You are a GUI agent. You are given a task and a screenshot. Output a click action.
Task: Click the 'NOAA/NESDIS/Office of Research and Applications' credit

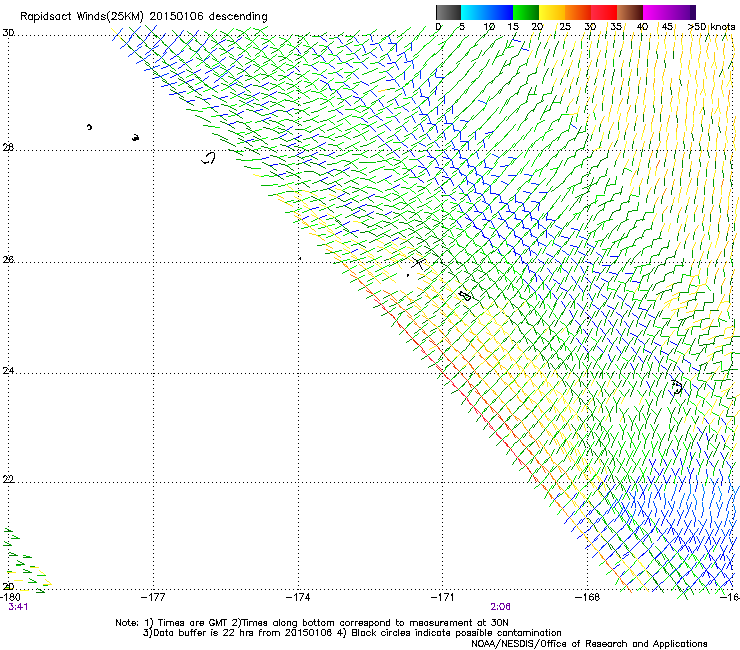[589, 643]
